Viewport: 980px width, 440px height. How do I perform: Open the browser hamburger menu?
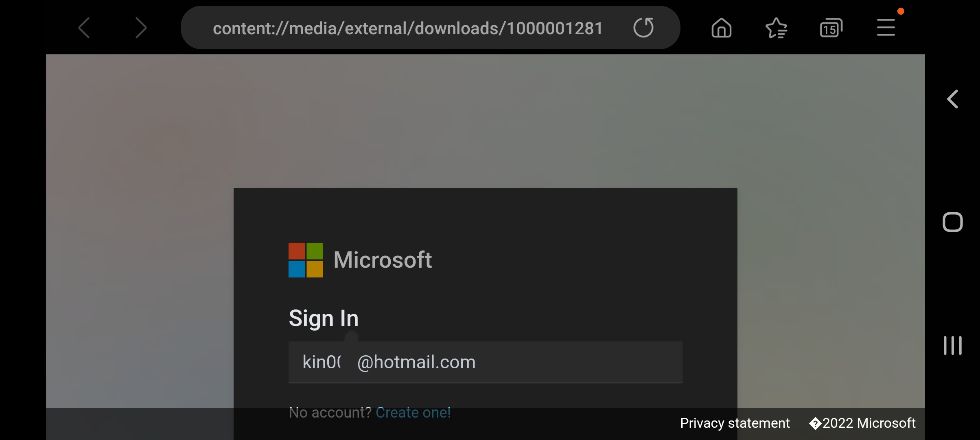886,28
